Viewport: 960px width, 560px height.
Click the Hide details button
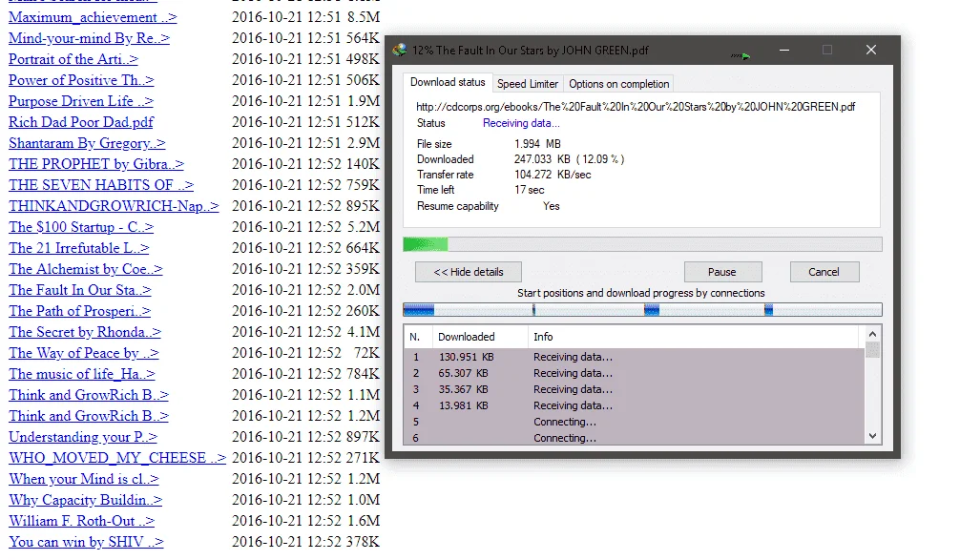[469, 272]
